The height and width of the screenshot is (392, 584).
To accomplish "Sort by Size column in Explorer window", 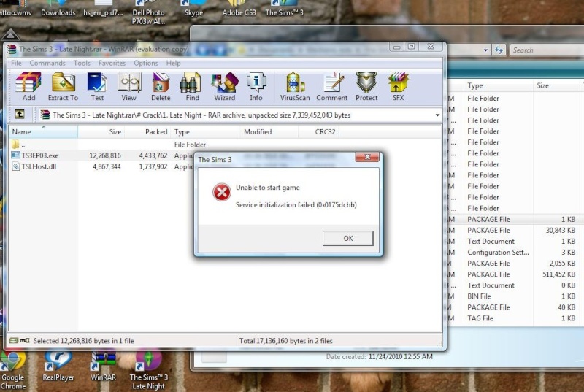I will pos(557,85).
